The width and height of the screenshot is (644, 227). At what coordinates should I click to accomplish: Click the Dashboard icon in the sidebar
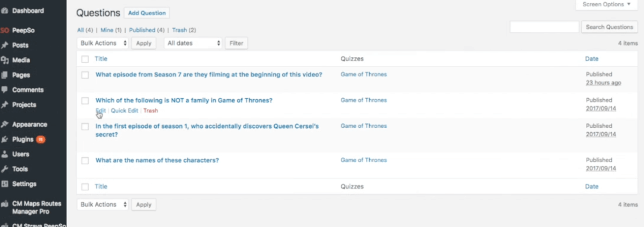5,11
